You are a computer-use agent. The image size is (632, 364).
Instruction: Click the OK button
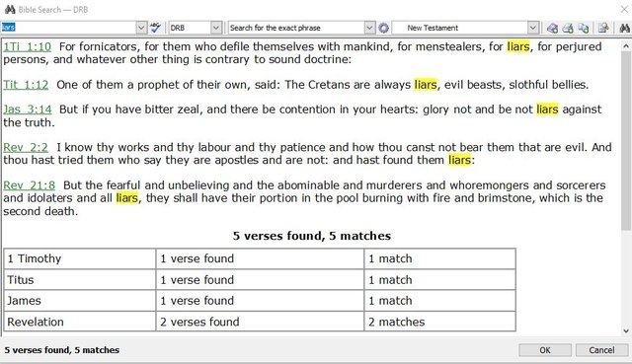point(545,350)
